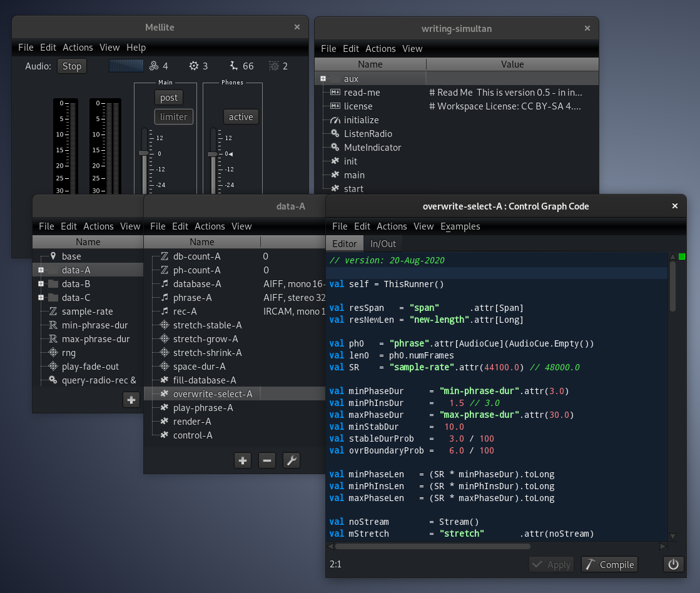700x593 pixels.
Task: Click the power icon in code editor
Action: pyautogui.click(x=673, y=564)
